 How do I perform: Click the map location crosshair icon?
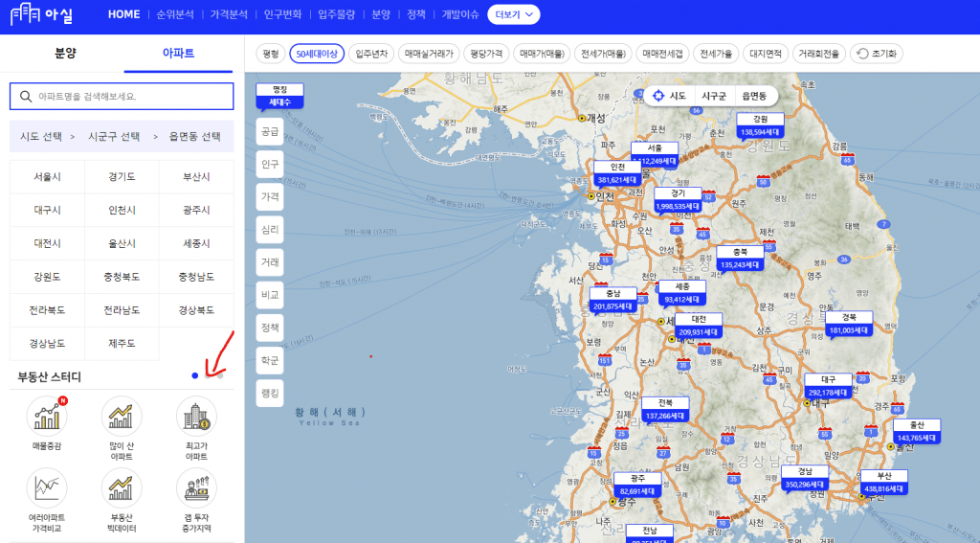[657, 96]
